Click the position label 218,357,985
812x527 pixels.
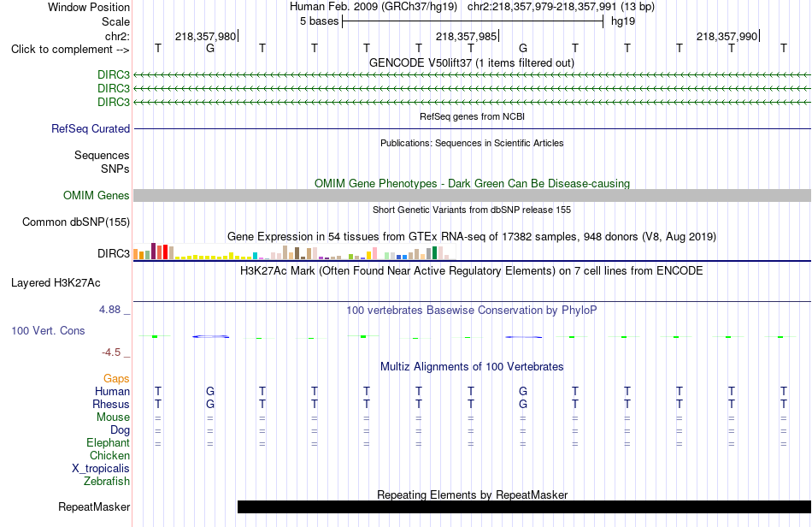[466, 36]
